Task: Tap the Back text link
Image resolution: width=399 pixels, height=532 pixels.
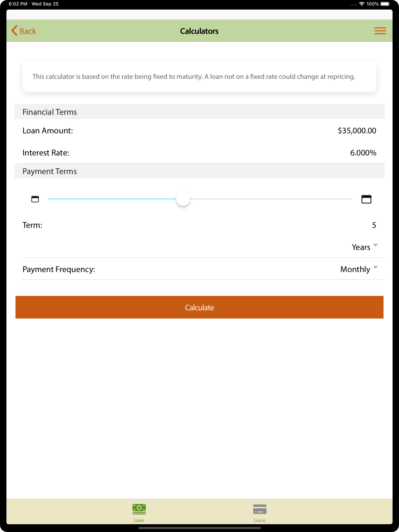Action: 28,31
